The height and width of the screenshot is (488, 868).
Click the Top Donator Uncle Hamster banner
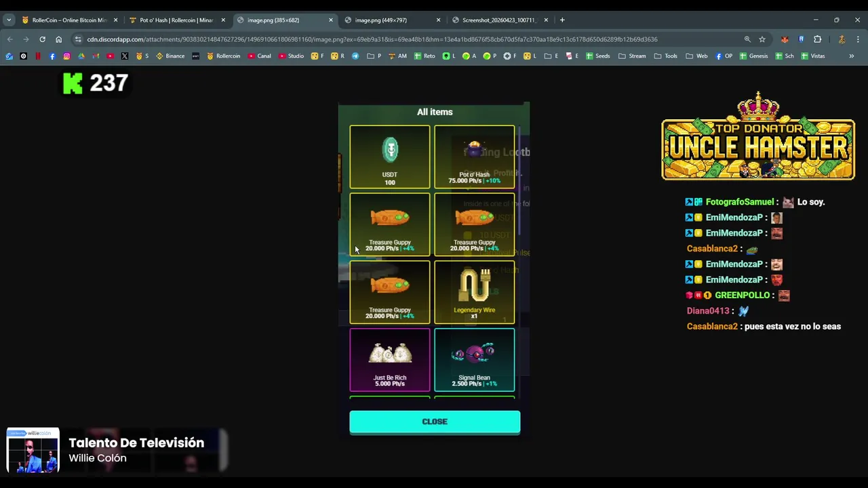758,136
